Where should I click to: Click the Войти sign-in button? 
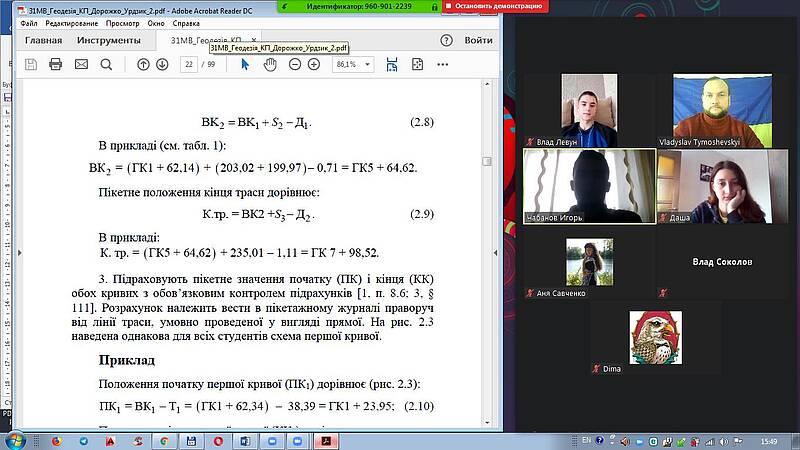point(478,41)
